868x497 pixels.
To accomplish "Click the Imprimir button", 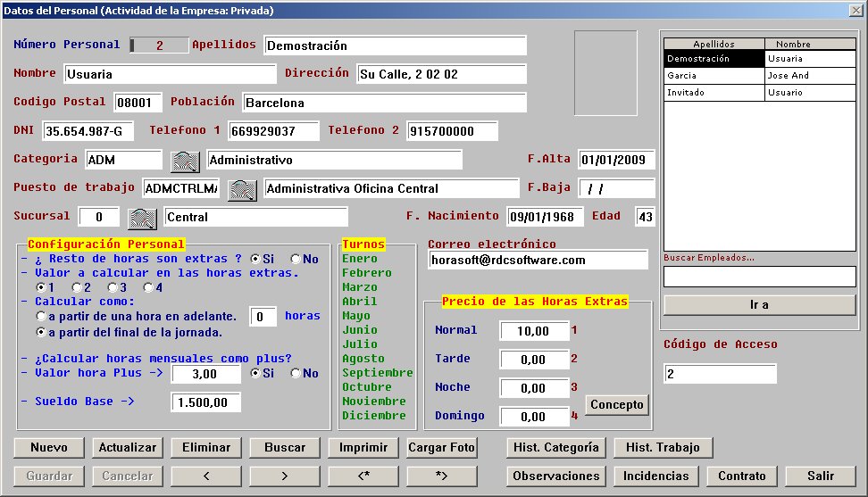I will pyautogui.click(x=363, y=447).
